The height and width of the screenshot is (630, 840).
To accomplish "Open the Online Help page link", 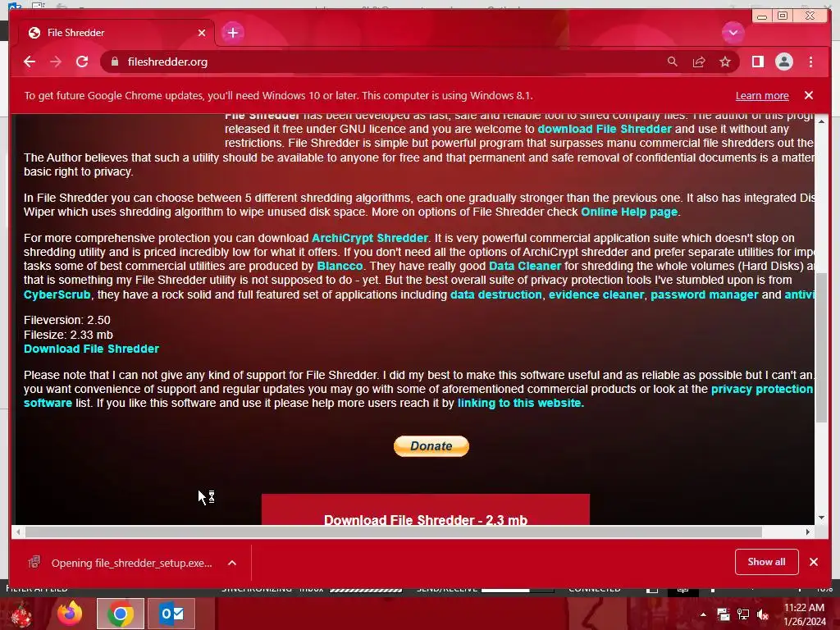I will coord(629,212).
